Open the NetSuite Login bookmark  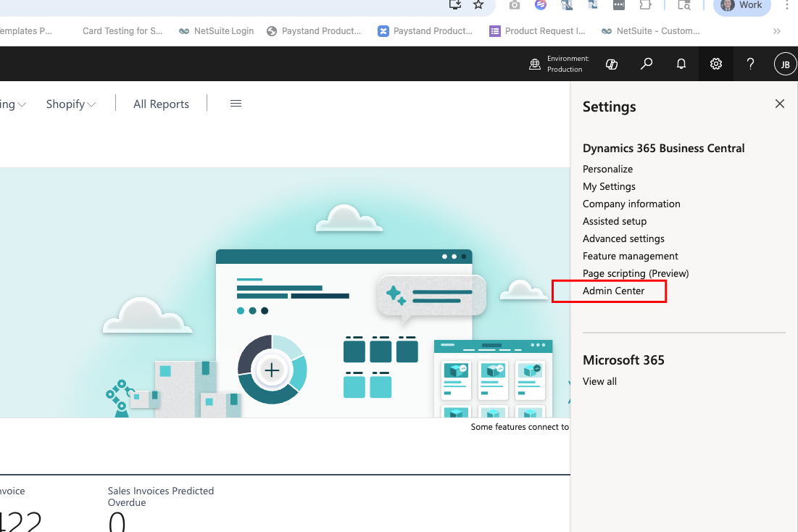(x=216, y=31)
